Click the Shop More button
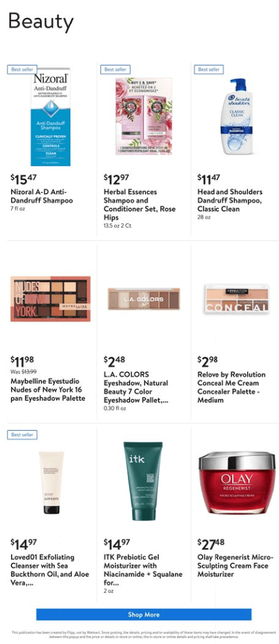279x644 pixels. click(x=144, y=615)
